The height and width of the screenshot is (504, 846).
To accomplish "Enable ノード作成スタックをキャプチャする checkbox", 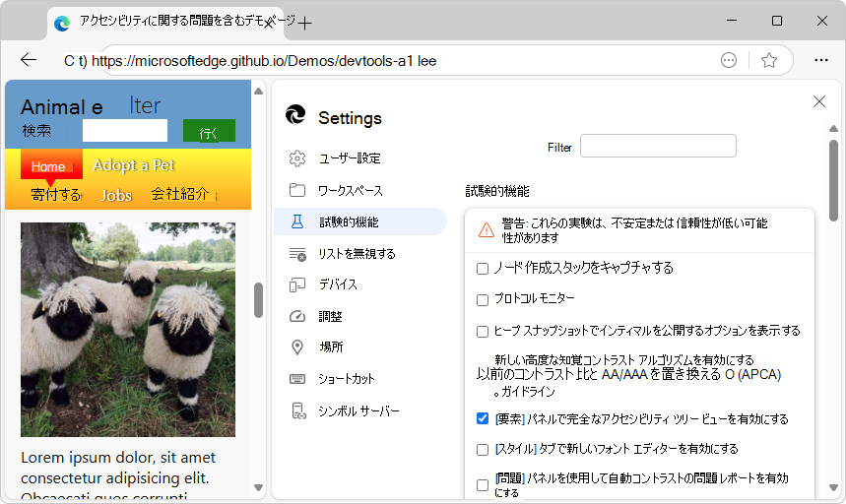I will [483, 269].
